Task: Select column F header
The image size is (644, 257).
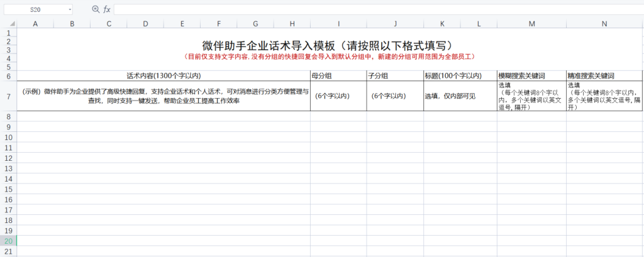Action: click(x=219, y=24)
